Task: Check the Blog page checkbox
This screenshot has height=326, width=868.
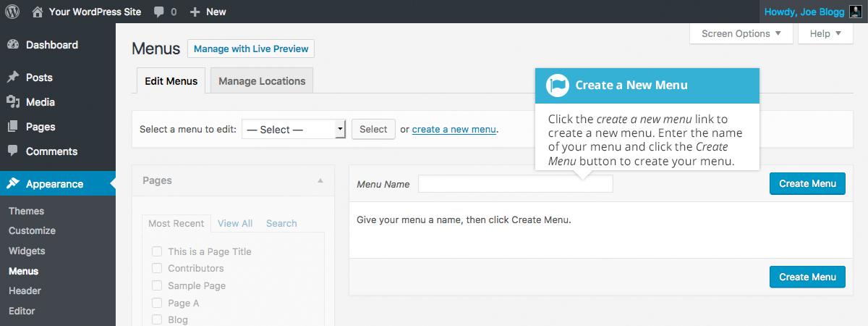Action: pos(156,319)
